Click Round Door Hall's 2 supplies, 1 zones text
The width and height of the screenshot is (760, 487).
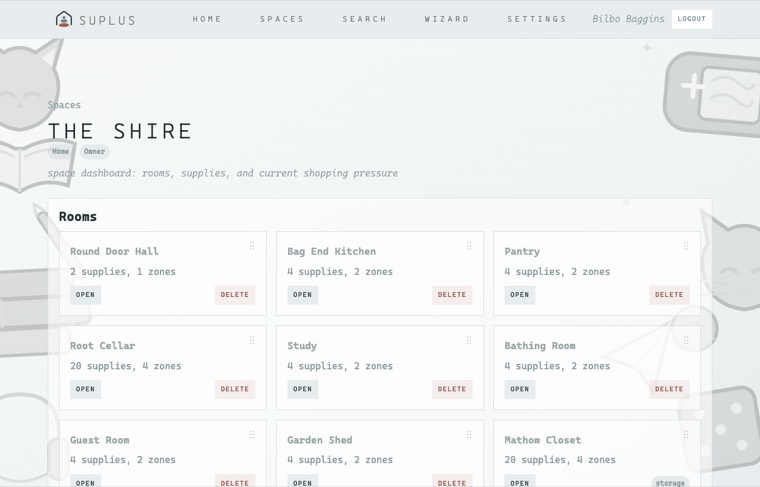(x=123, y=271)
